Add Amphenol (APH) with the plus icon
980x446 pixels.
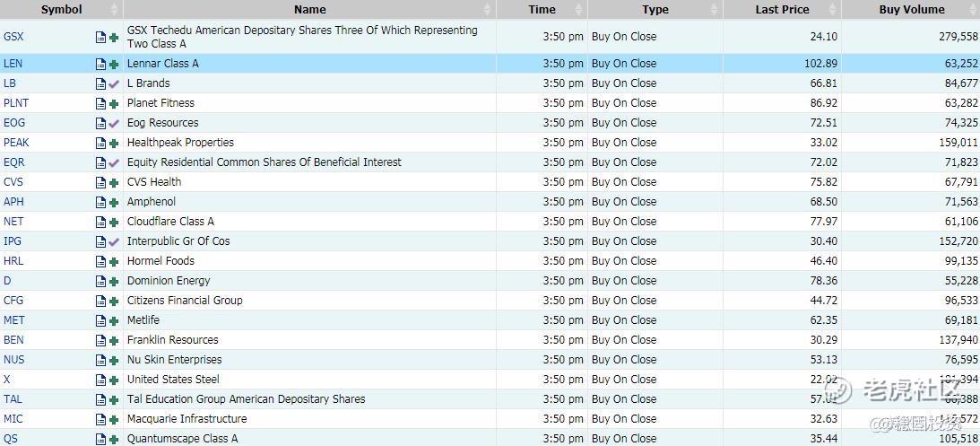pyautogui.click(x=114, y=202)
